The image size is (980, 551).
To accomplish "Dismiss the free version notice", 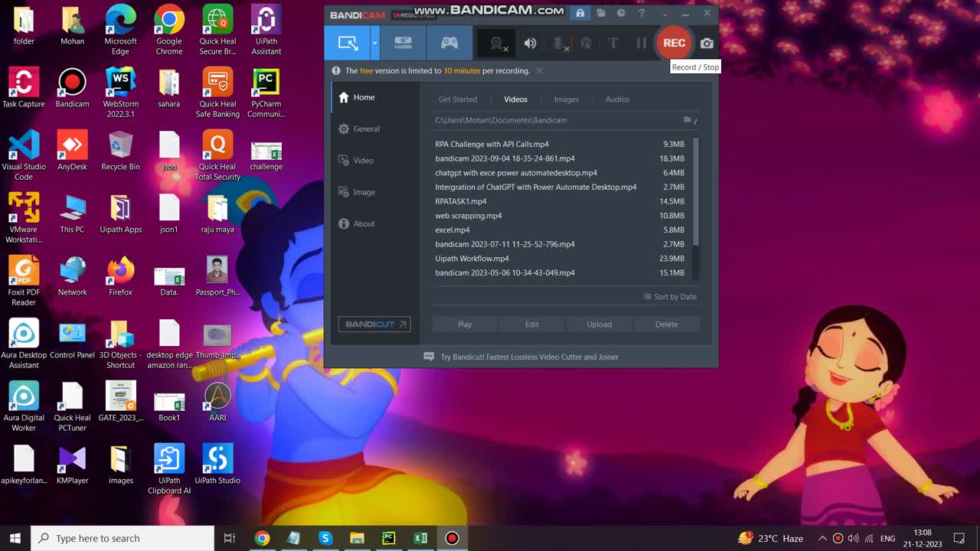I will pos(539,70).
